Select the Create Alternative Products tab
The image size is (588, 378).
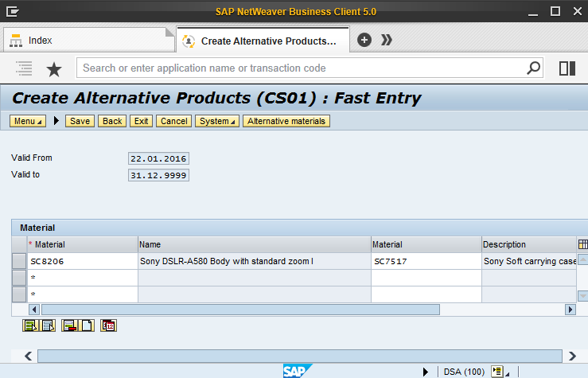263,41
